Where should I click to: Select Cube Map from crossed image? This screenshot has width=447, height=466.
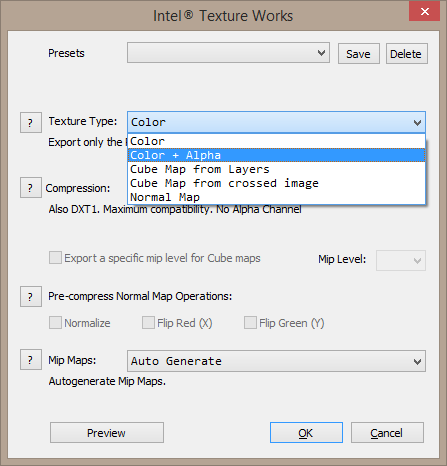click(x=276, y=183)
